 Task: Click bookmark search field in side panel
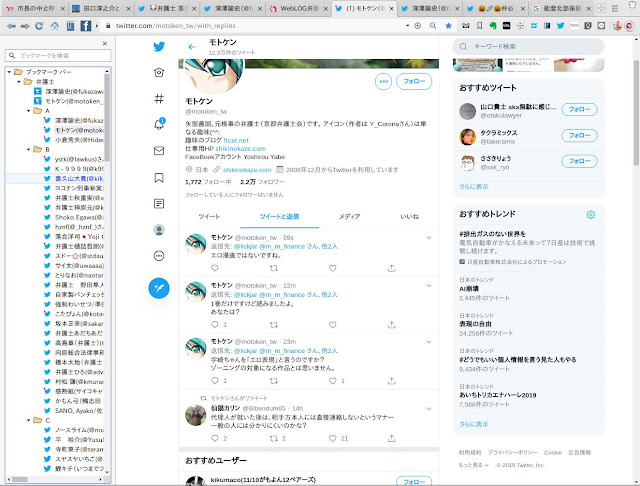(58, 55)
